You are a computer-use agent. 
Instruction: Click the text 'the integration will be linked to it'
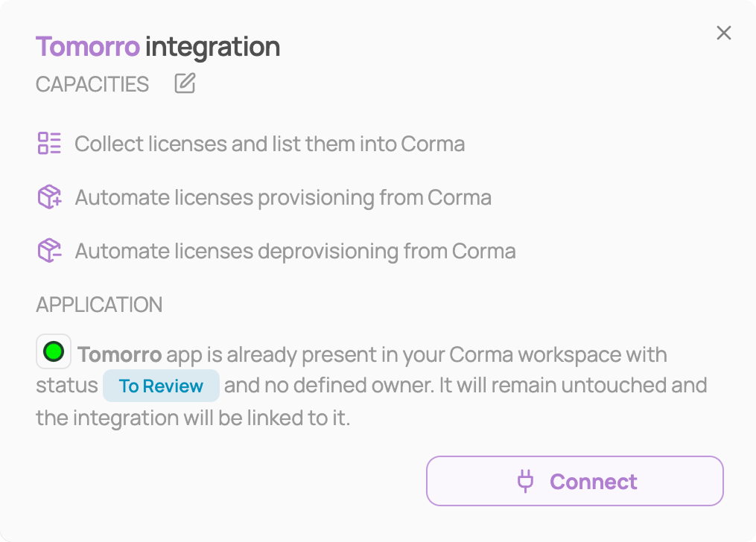193,418
